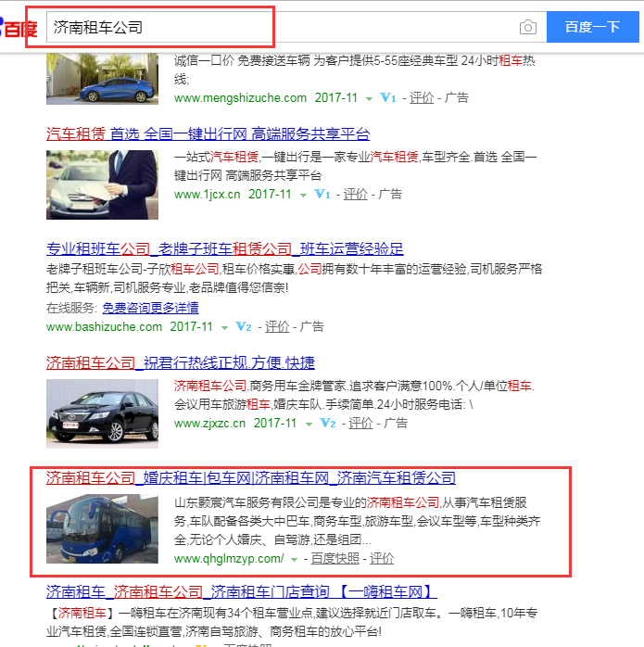Open the 汽车租赁_首选 全国一键出行网 result
This screenshot has height=647, width=644.
tap(208, 133)
